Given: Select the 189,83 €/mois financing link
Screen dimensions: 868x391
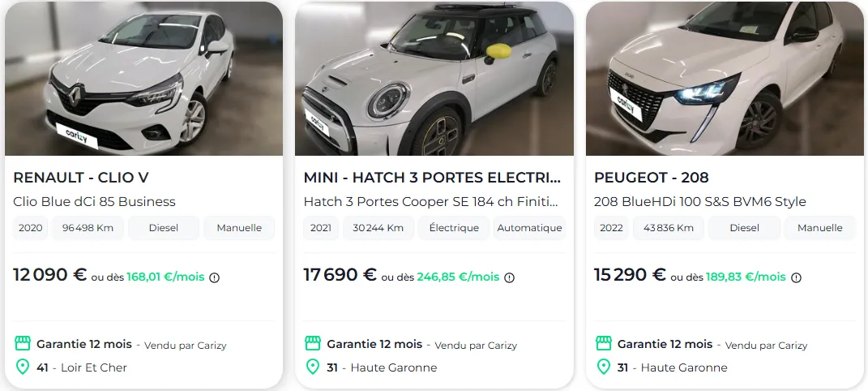Looking at the screenshot, I should (746, 277).
